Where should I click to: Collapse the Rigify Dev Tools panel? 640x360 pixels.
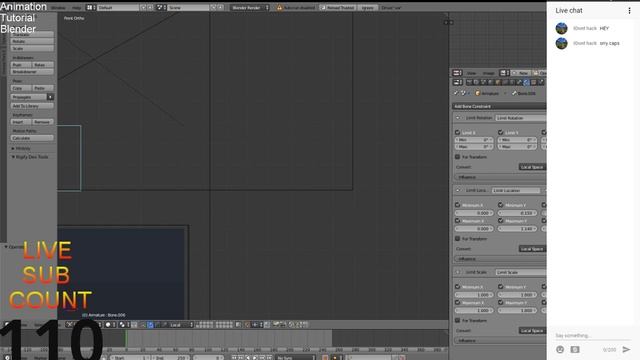point(30,157)
